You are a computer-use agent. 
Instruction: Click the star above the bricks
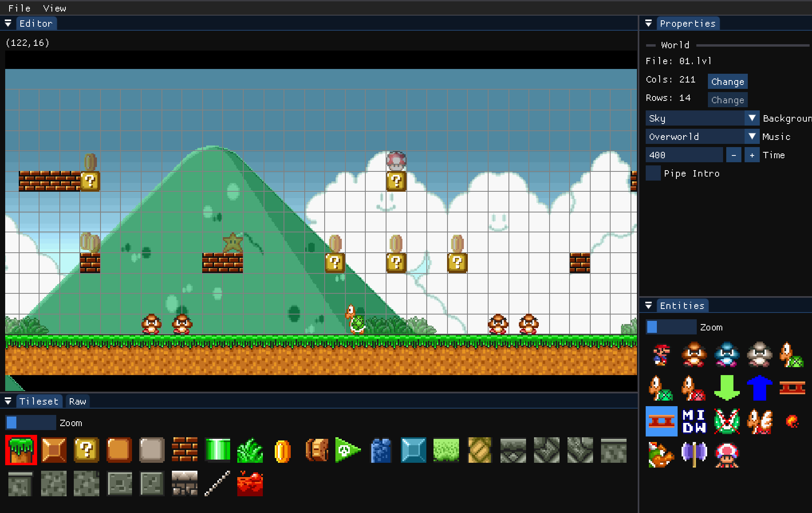click(233, 243)
